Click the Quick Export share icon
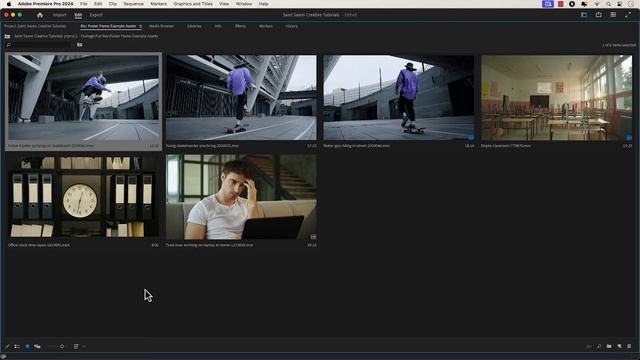This screenshot has width=640, height=360. (598, 15)
